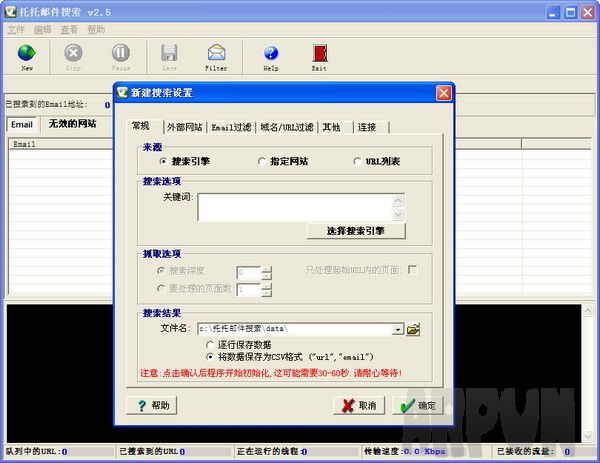Viewport: 600px width, 463px height.
Task: Select the 指定网站 radio button
Action: click(x=262, y=161)
